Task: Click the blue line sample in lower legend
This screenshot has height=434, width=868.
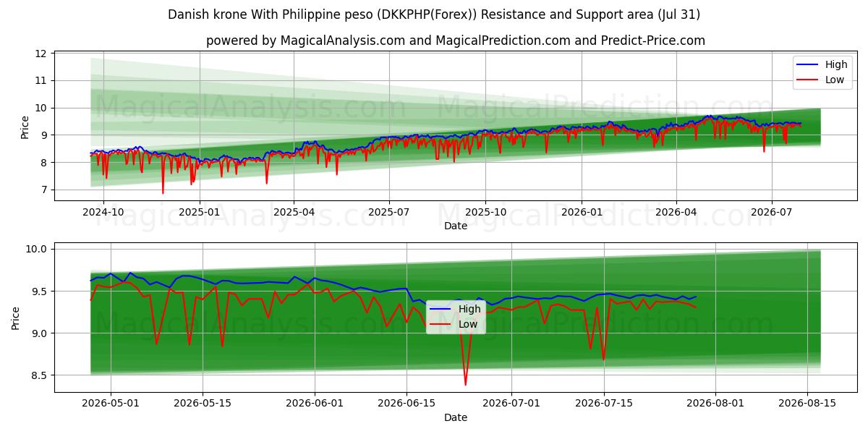Action: [x=442, y=310]
